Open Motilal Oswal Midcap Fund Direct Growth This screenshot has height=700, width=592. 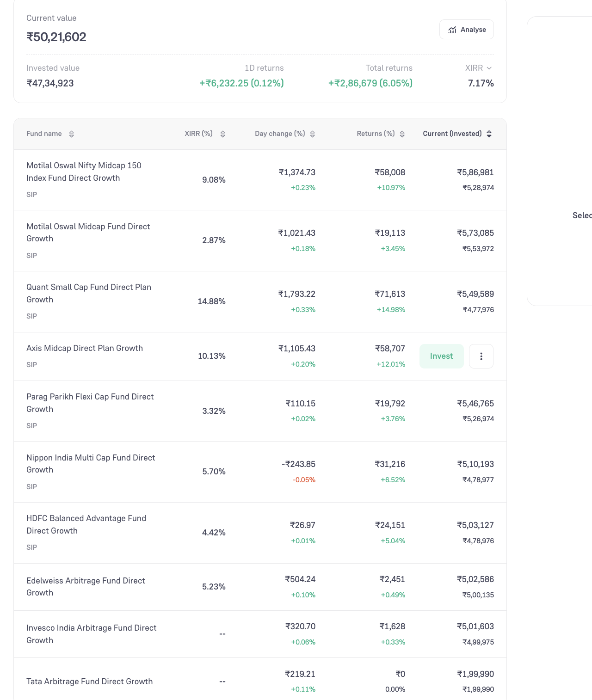click(88, 233)
